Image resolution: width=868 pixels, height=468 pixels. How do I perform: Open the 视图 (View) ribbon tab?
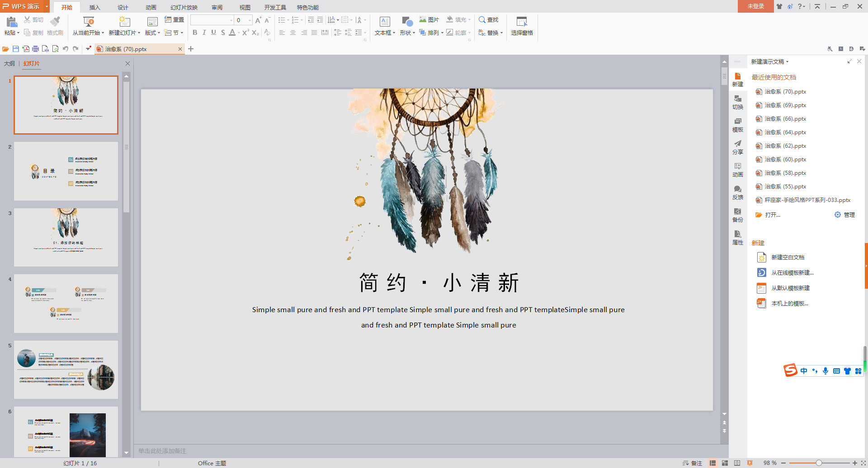(x=245, y=7)
